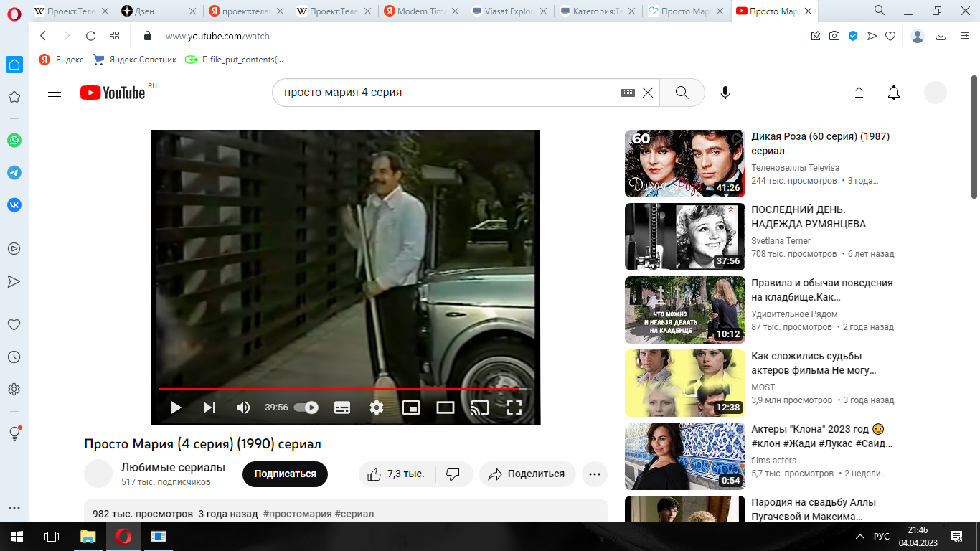Open Opera speed dial grid
This screenshot has height=551, width=980.
coord(114,36)
